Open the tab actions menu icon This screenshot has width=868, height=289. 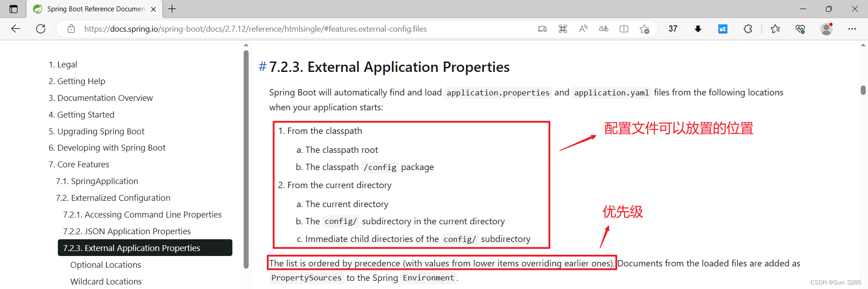14,9
